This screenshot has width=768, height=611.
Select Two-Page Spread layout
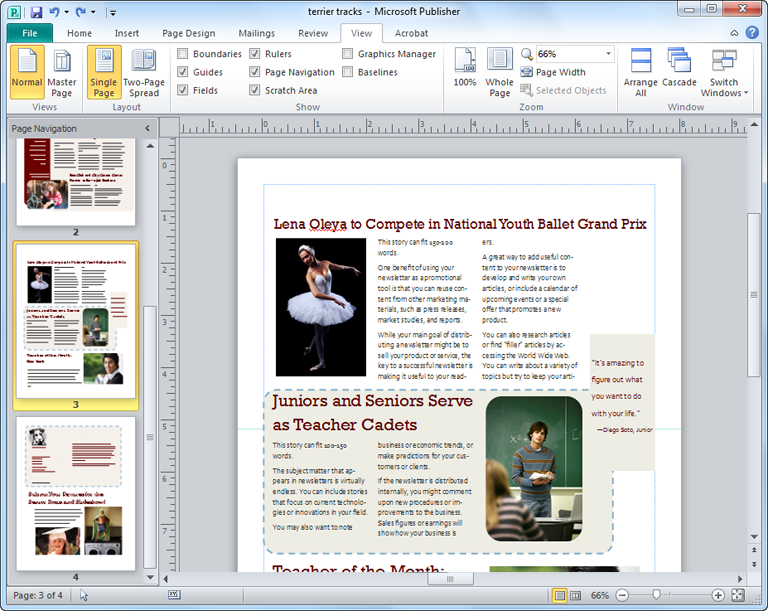point(144,71)
